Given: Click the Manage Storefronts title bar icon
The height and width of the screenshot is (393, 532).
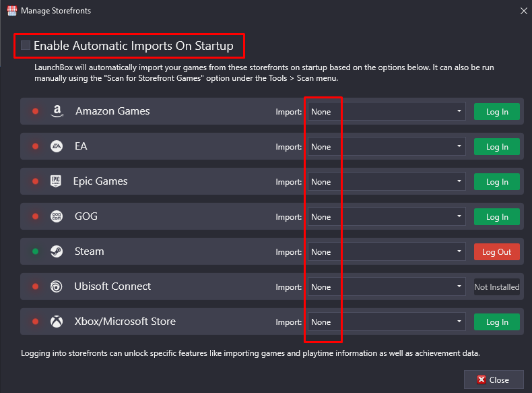Looking at the screenshot, I should 12,11.
